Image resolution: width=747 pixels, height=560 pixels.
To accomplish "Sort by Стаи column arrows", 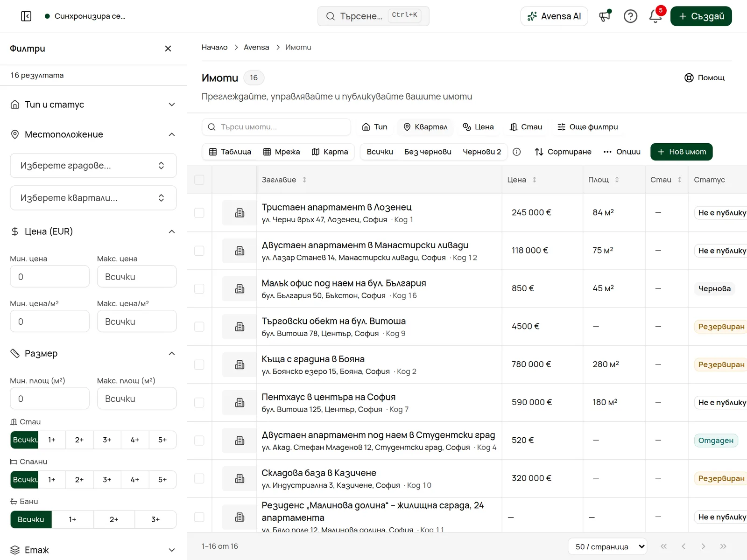I will click(680, 180).
